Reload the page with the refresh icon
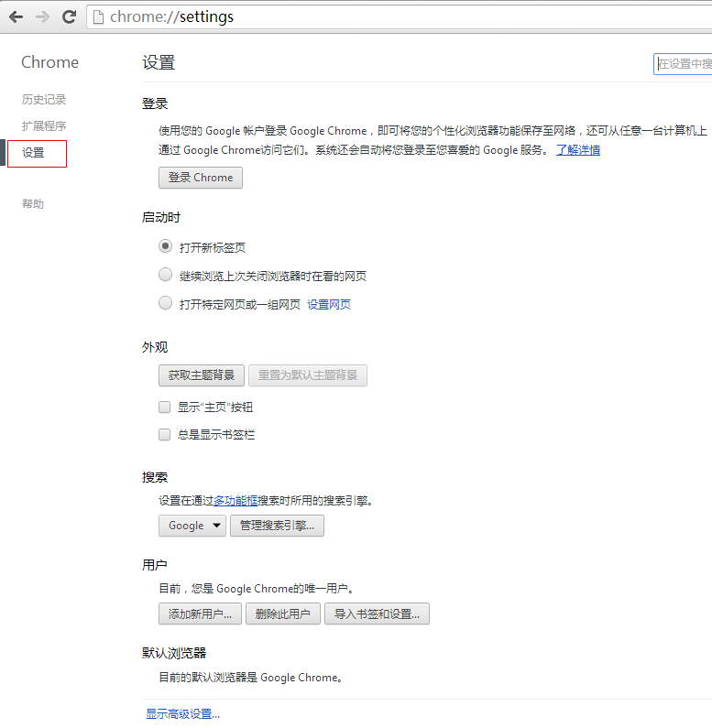This screenshot has height=728, width=712. click(70, 17)
